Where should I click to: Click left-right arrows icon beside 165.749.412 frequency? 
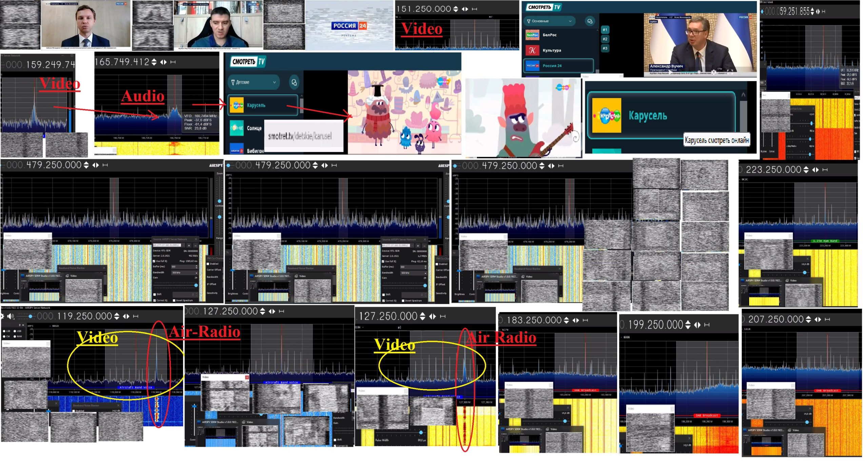(x=163, y=62)
